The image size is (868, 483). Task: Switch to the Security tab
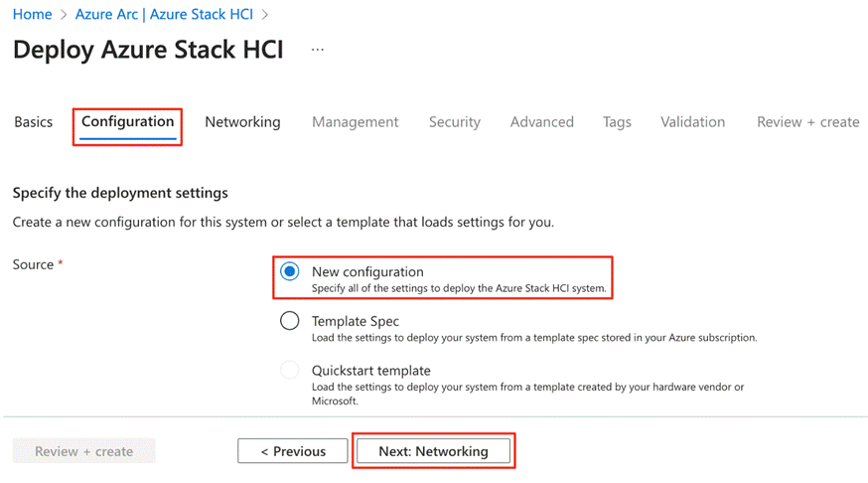tap(455, 122)
